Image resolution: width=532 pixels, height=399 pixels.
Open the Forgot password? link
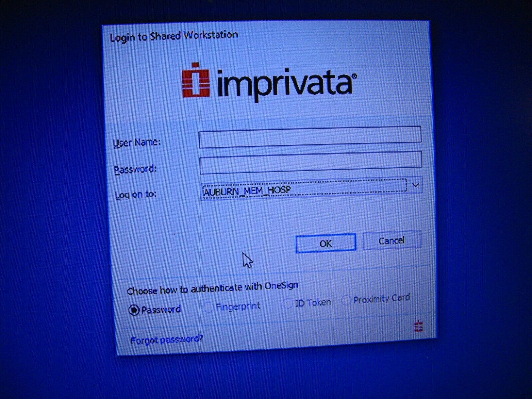point(167,340)
